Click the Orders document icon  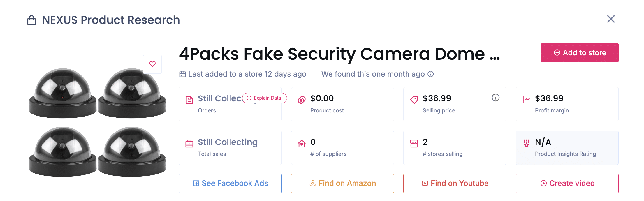[x=189, y=99]
